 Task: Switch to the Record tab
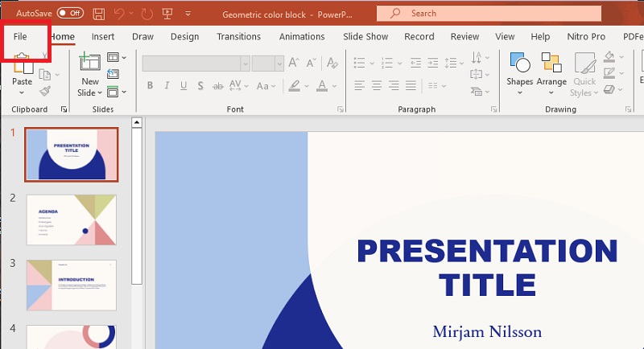(419, 36)
